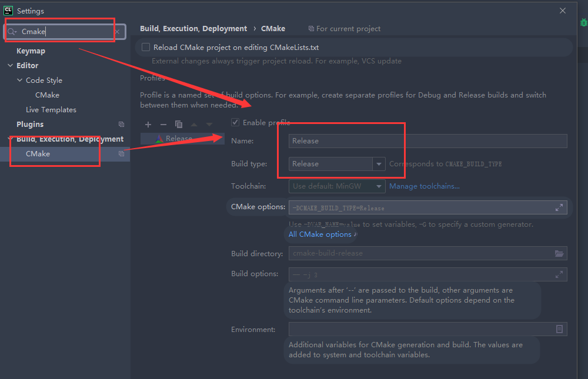
Task: Select CMake under Code Style
Action: [47, 95]
